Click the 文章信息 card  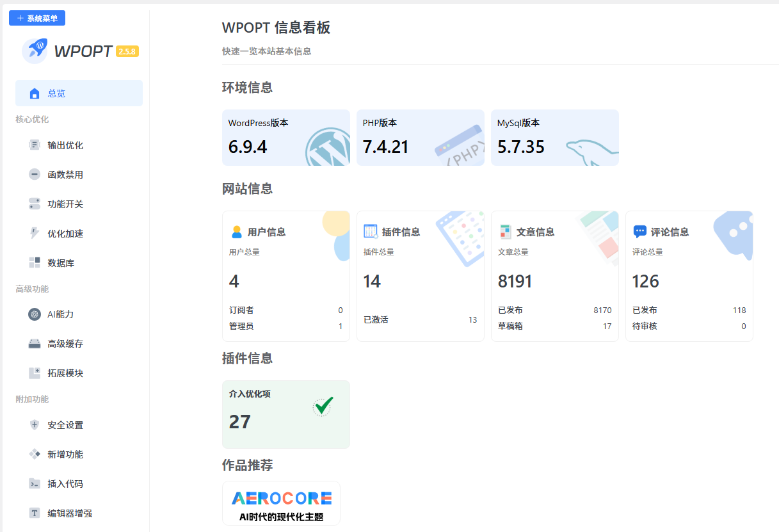[554, 276]
